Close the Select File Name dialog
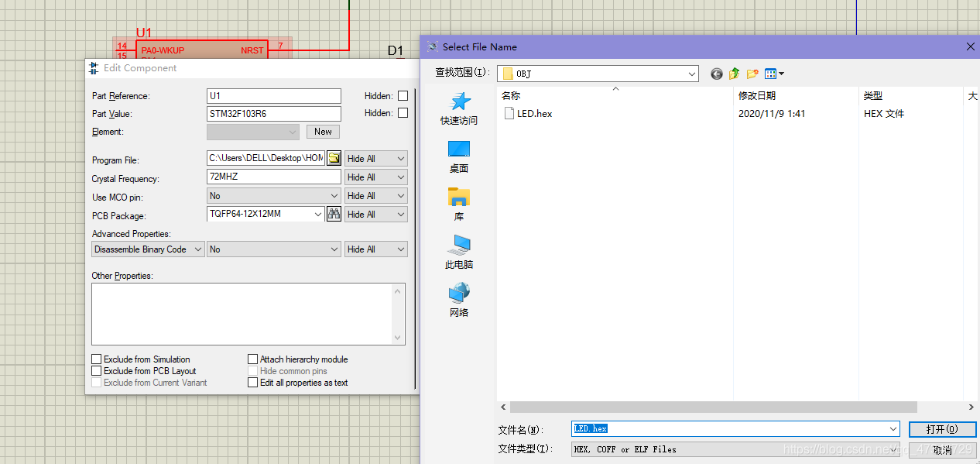Screen dimensions: 980x464 971,46
